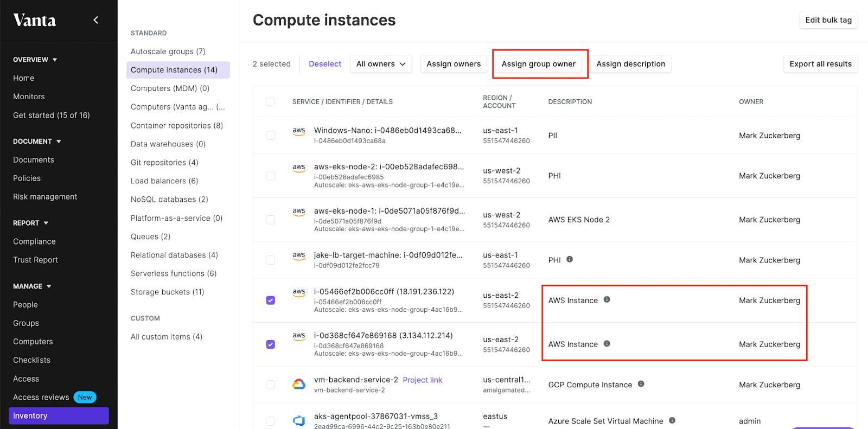The width and height of the screenshot is (868, 429).
Task: Open Project link for vm-backend-service-2
Action: tap(423, 380)
